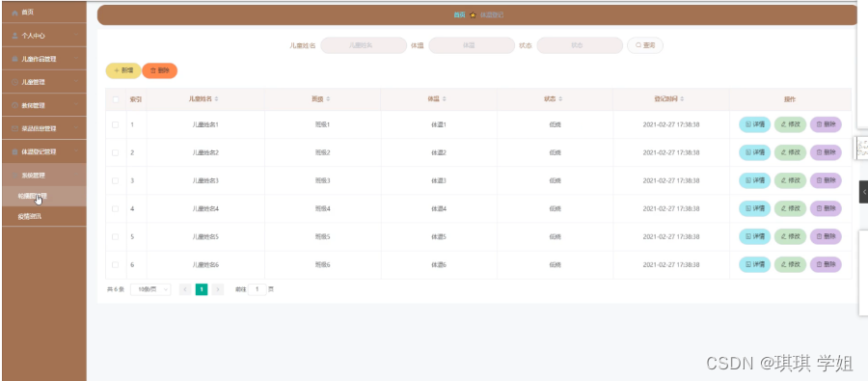868x381 pixels.
Task: Open the 10条/页 page size dropdown
Action: tap(150, 289)
